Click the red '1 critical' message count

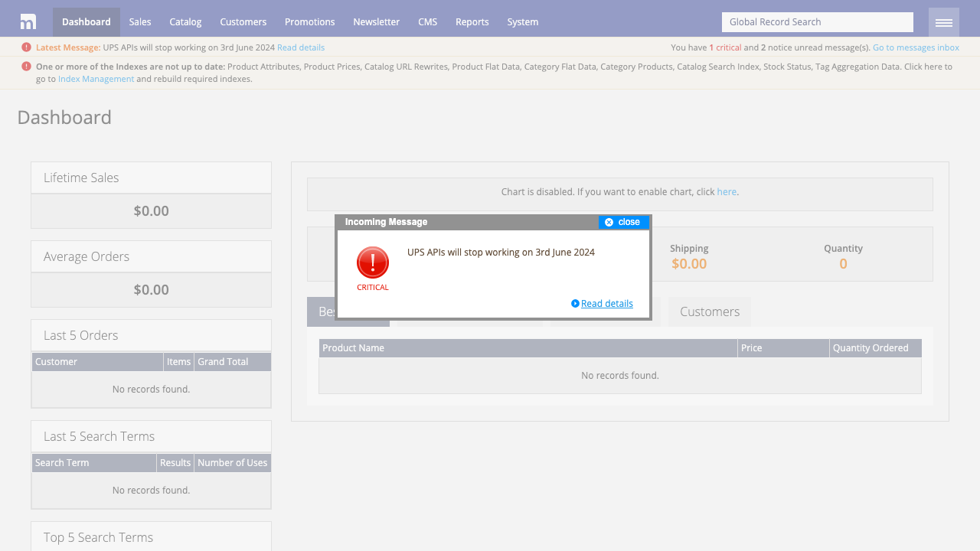725,47
